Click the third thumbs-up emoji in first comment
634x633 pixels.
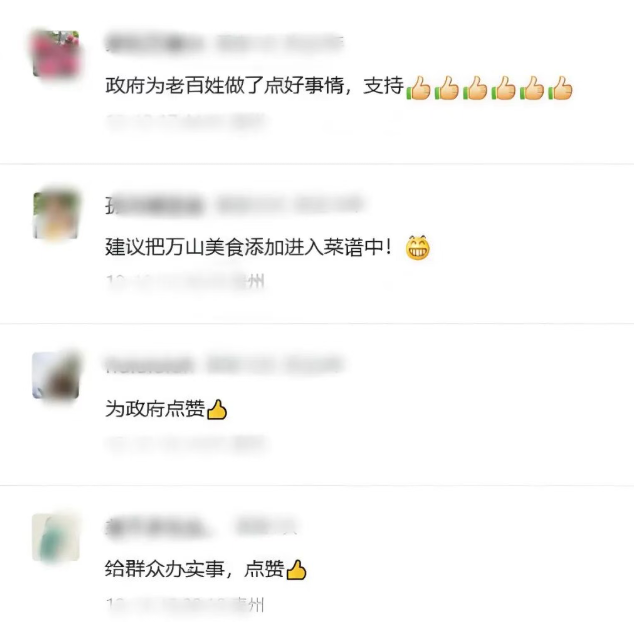475,87
